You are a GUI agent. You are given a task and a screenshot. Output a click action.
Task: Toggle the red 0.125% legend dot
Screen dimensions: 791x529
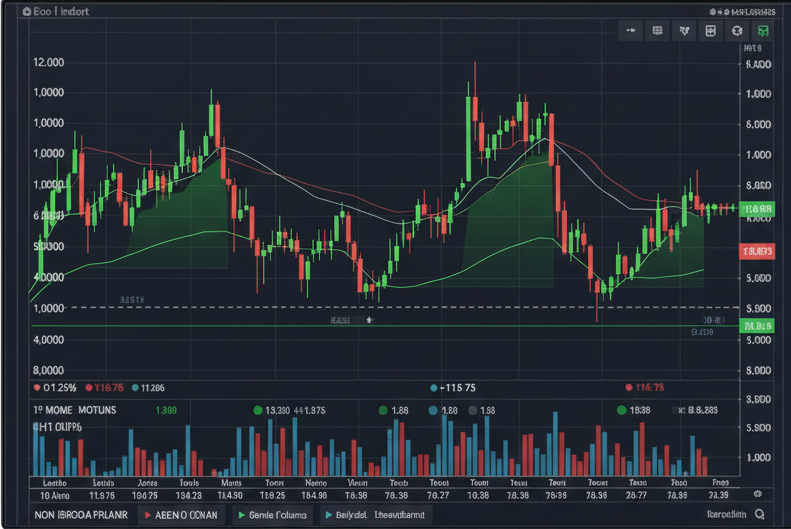[x=37, y=387]
